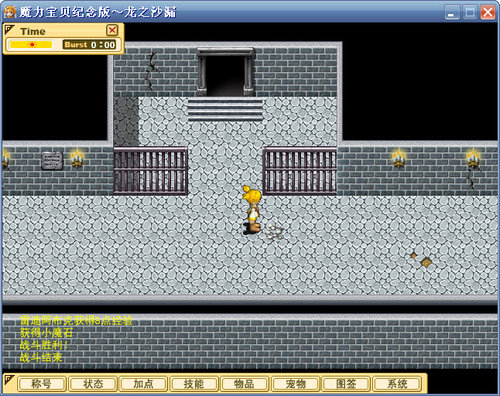Open the 技能 skills menu
Image resolution: width=500 pixels, height=396 pixels.
194,384
